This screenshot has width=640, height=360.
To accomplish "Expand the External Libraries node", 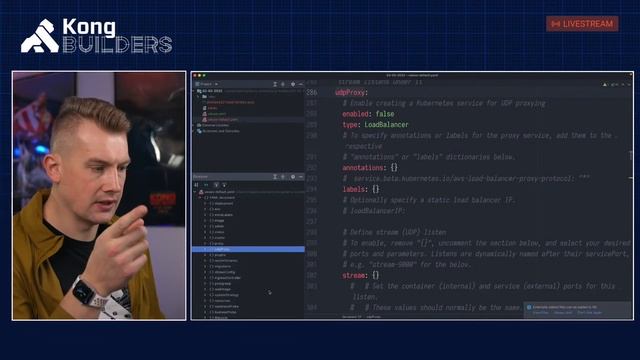I will pos(194,125).
